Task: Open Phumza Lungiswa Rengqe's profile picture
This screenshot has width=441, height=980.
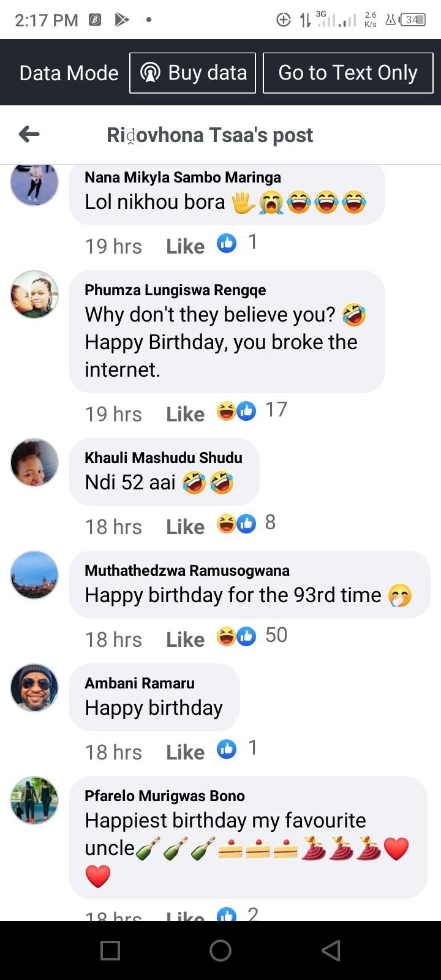Action: click(35, 295)
